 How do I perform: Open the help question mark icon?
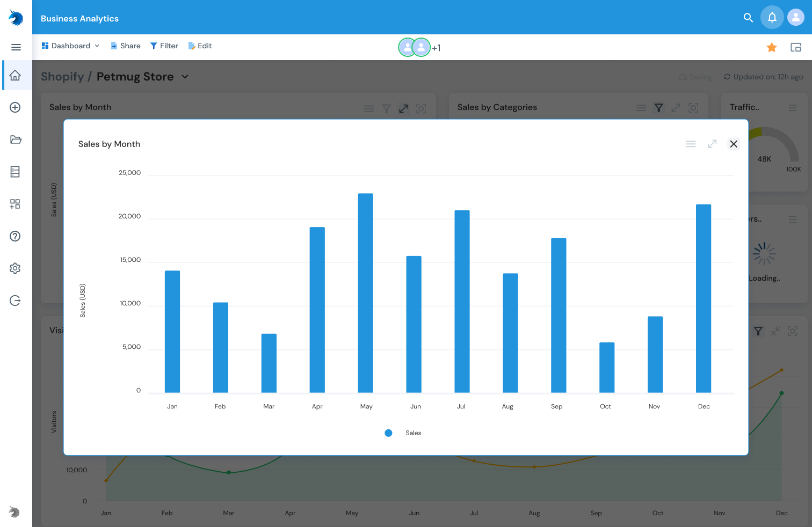pyautogui.click(x=16, y=236)
